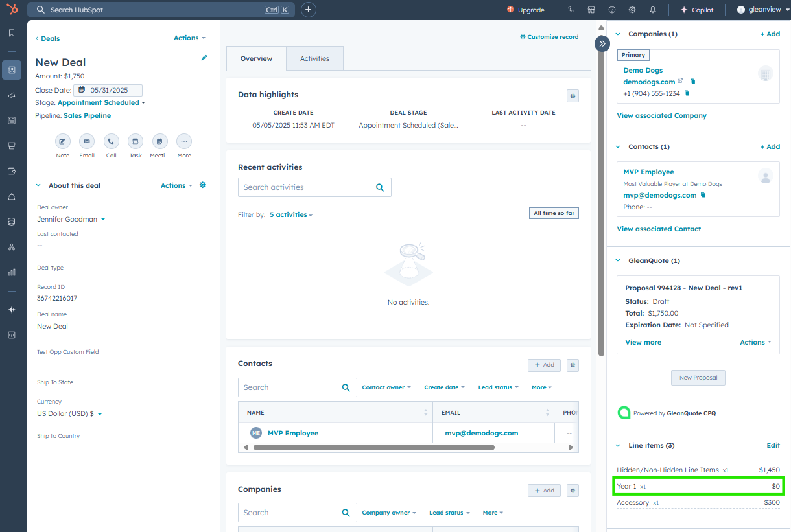The width and height of the screenshot is (791, 532).
Task: Copy mvp@demodogs.com in the right sidebar
Action: coord(703,195)
